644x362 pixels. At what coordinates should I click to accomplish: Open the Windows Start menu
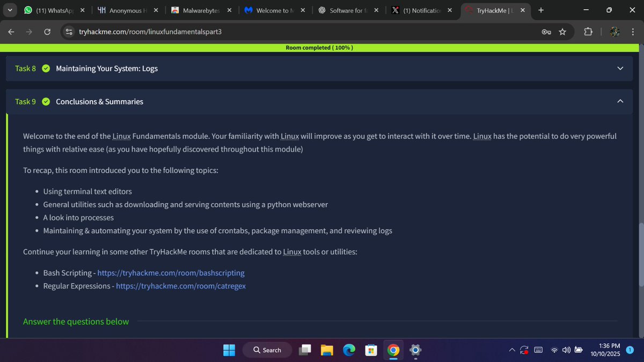click(229, 350)
